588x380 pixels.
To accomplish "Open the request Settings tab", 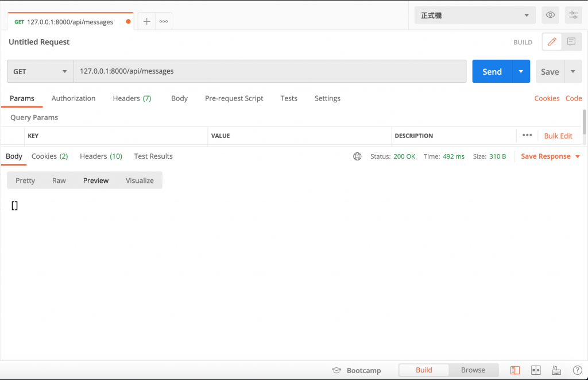I will coord(327,98).
